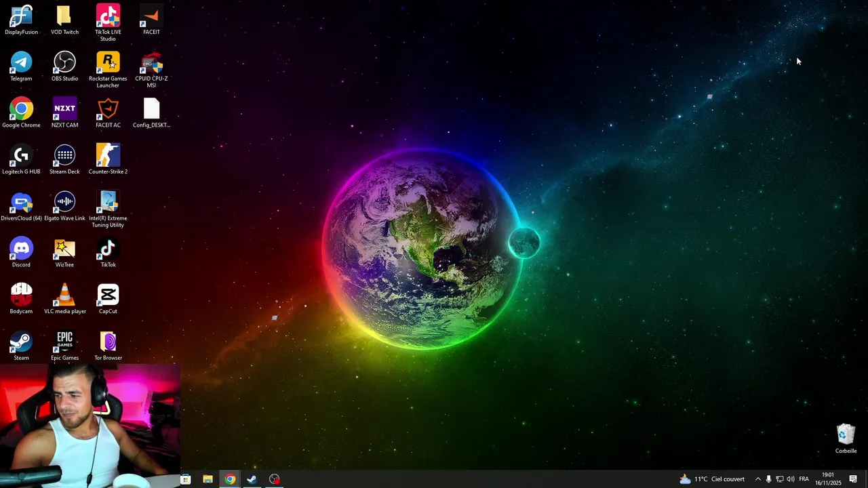868x488 pixels.
Task: Open the DisplayFusion desktop shortcut
Action: point(21,20)
